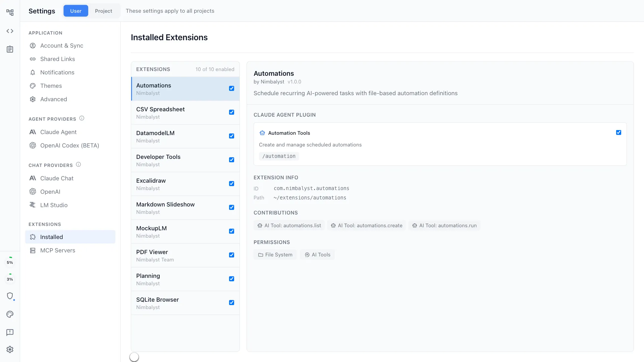Open the settings gear at rail bottom
Image resolution: width=644 pixels, height=362 pixels.
coord(10,350)
